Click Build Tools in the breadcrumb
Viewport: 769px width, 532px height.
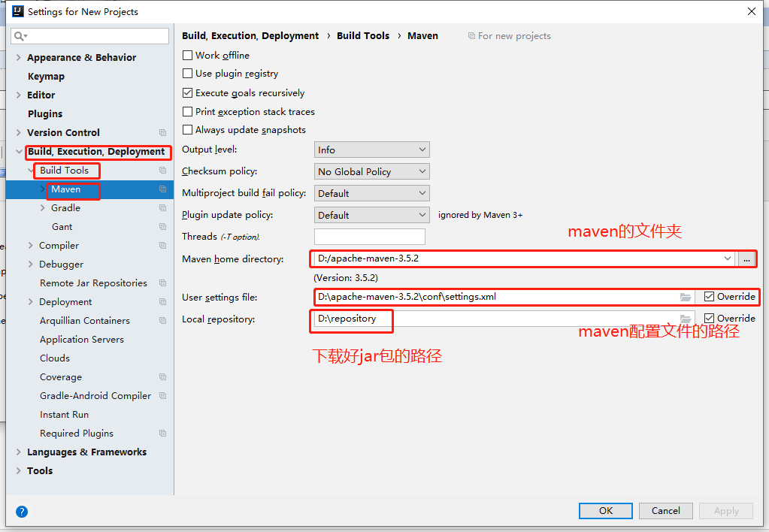click(x=363, y=36)
